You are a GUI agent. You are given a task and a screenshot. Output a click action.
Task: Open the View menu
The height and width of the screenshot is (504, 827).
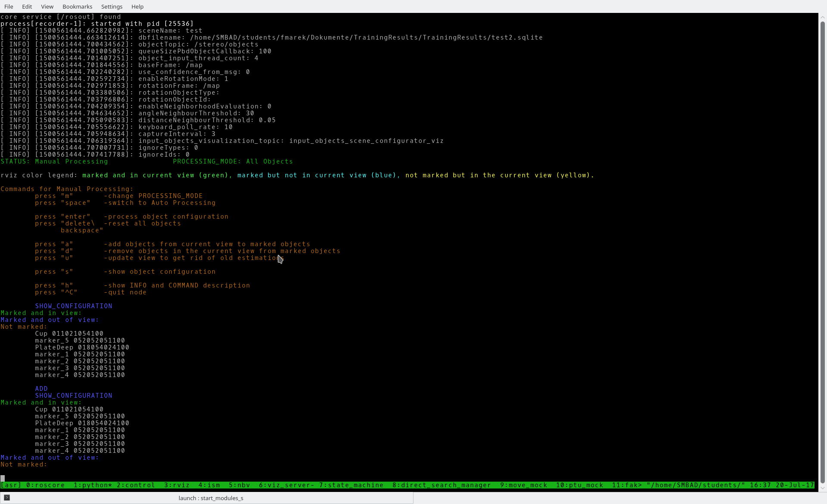[47, 6]
